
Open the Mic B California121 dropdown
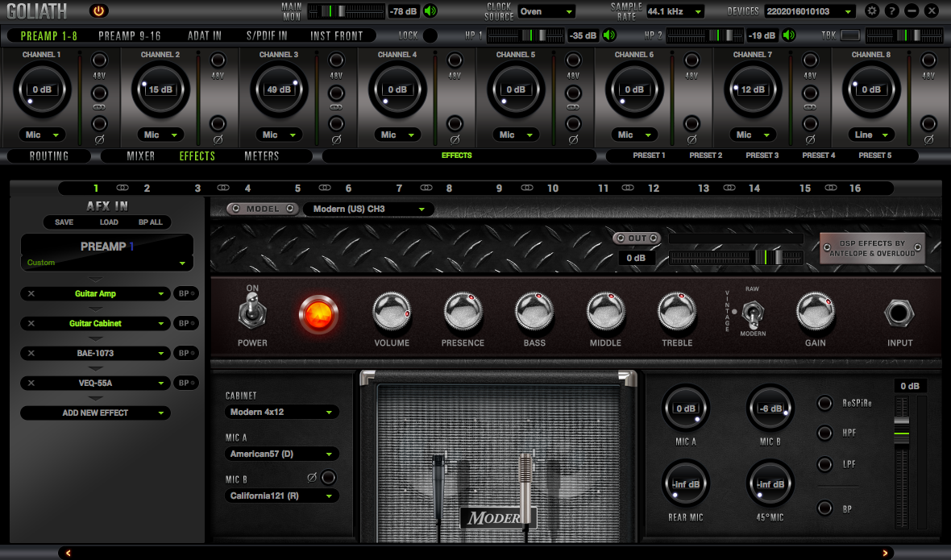point(281,496)
